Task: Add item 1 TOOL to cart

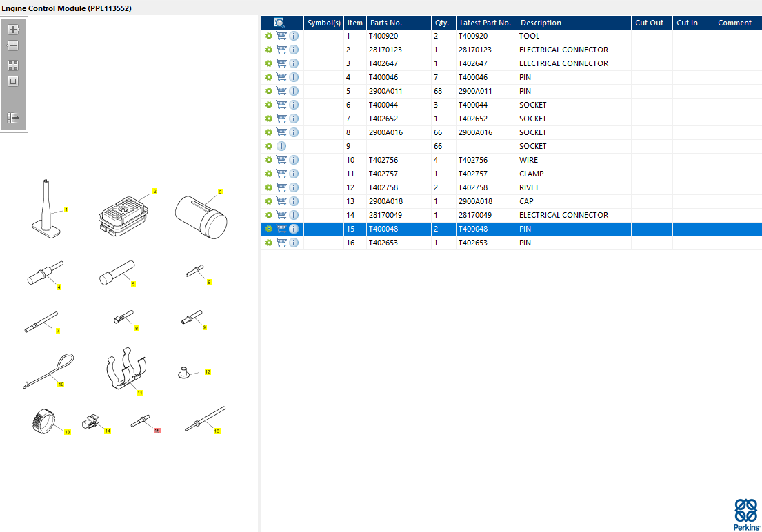Action: tap(281, 36)
